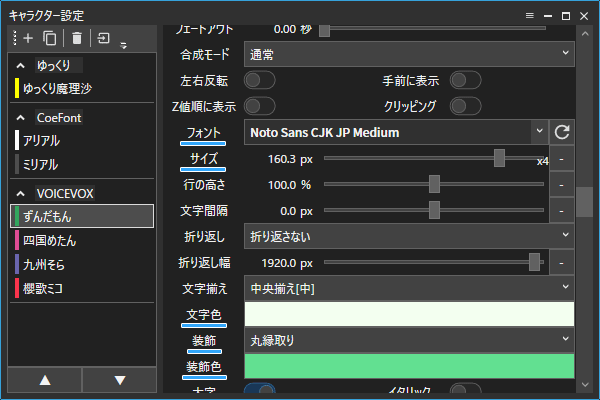Click the minus button beside サイズ
This screenshot has height=400, width=600.
(x=561, y=158)
